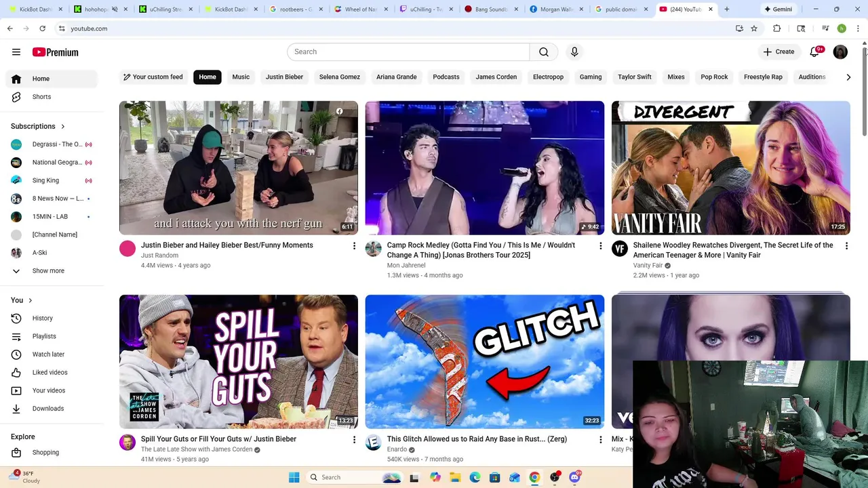Go to Shorts in sidebar

[53, 97]
